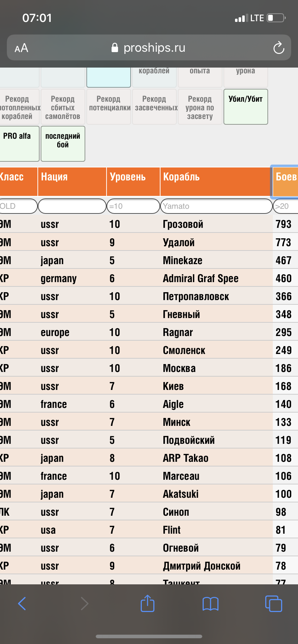The height and width of the screenshot is (644, 298).
Task: Select the Admiral Graf Spee row
Action: (149, 278)
